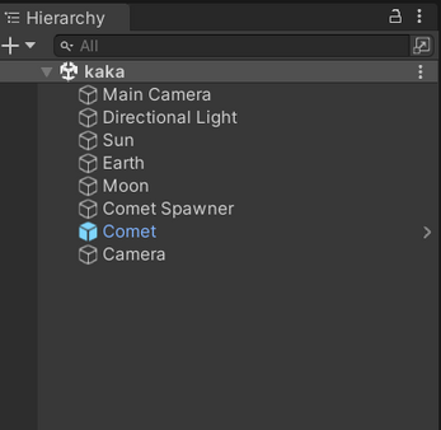Click the Directional Light cube icon

pos(88,118)
